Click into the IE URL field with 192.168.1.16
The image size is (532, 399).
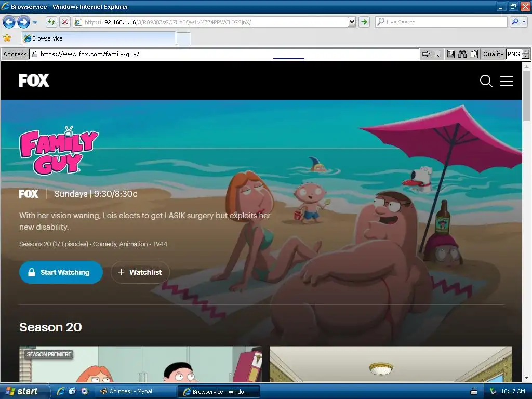pos(210,22)
